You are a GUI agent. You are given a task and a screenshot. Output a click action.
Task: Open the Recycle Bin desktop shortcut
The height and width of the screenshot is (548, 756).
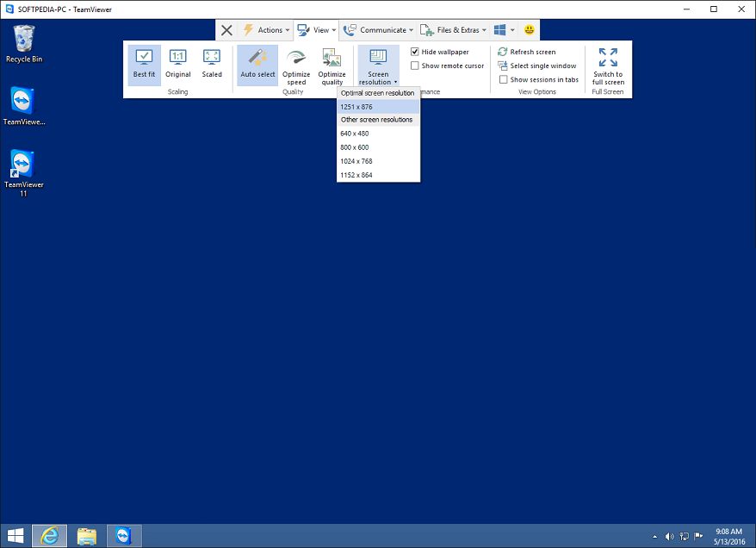tap(24, 43)
